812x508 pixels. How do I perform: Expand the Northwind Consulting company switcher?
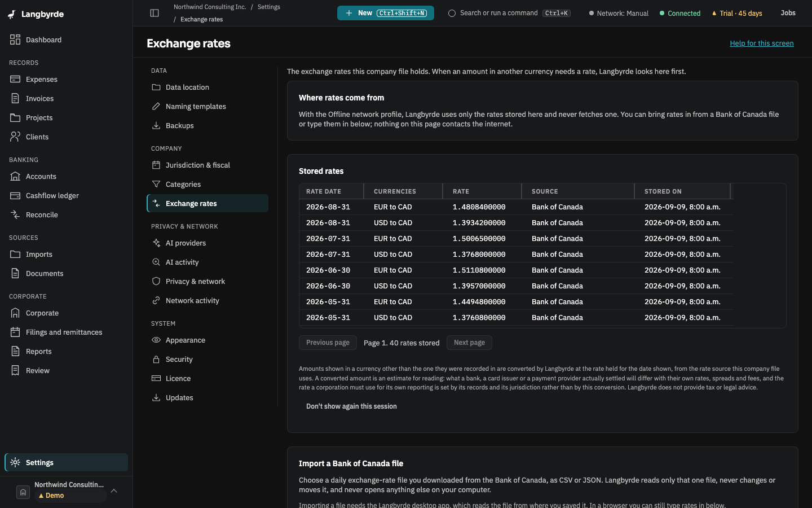tap(67, 490)
